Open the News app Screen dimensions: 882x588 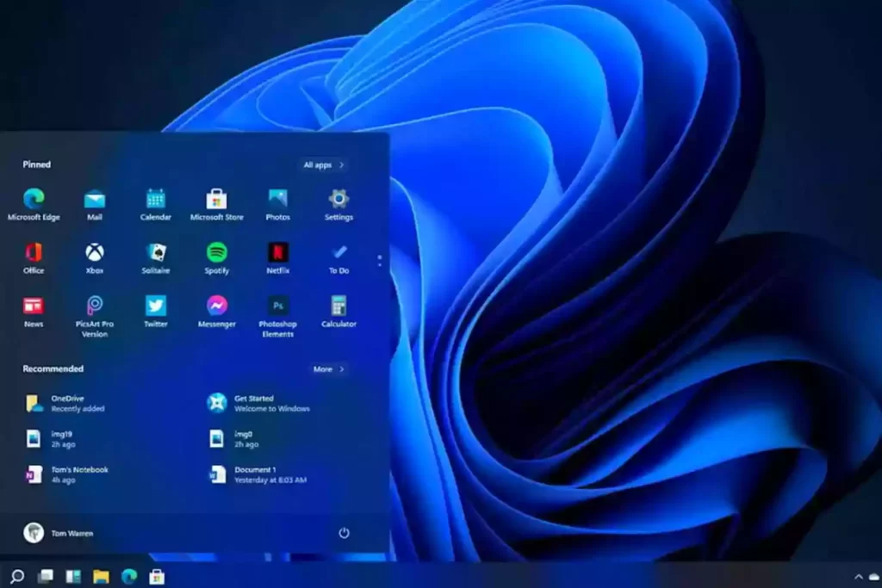pyautogui.click(x=34, y=312)
